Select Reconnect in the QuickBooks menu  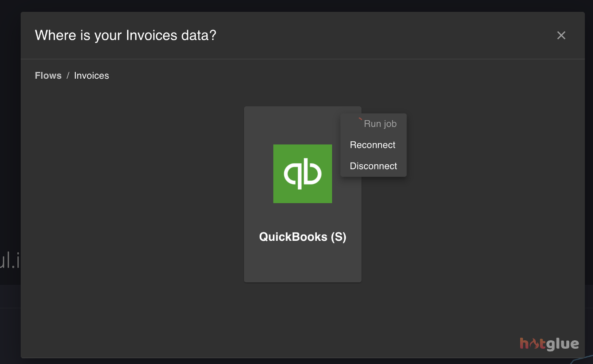click(x=374, y=145)
